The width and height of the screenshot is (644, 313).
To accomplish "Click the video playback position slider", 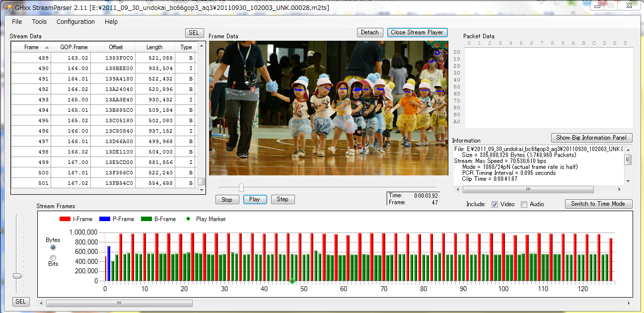I will 241,187.
